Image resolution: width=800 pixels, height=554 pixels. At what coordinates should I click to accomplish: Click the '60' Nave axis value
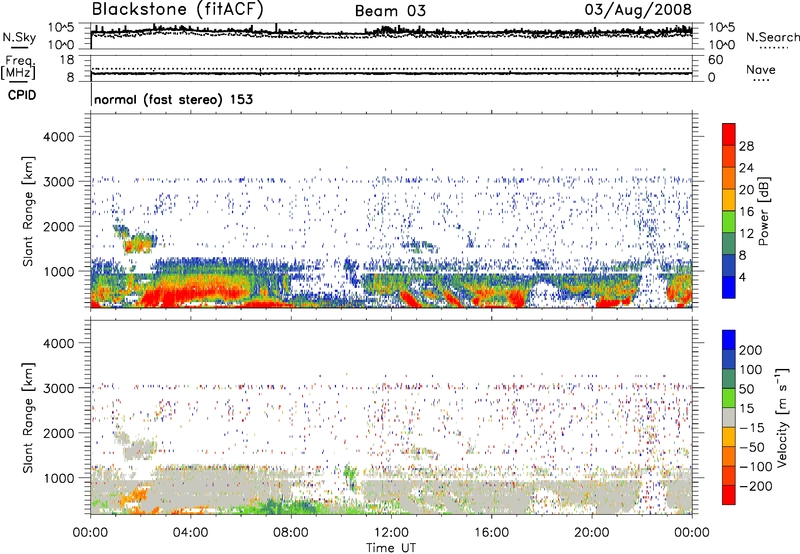(x=715, y=60)
